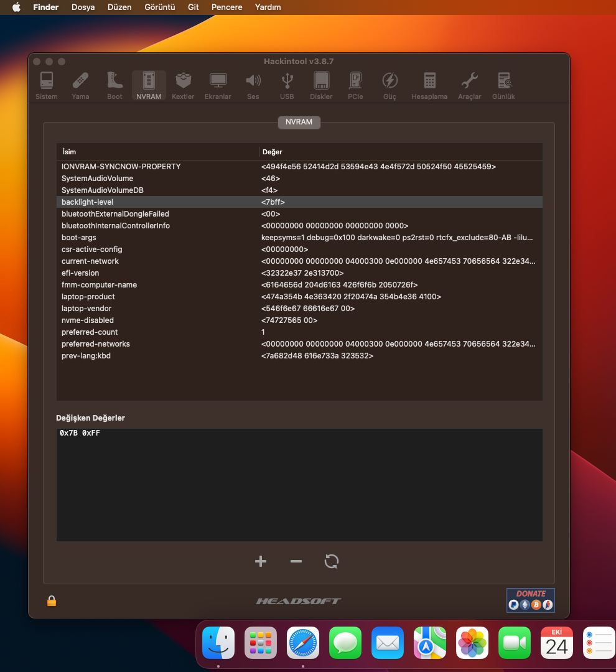Screen dimensions: 616x672
Task: Open the Pencere menu in menu bar
Action: click(227, 7)
